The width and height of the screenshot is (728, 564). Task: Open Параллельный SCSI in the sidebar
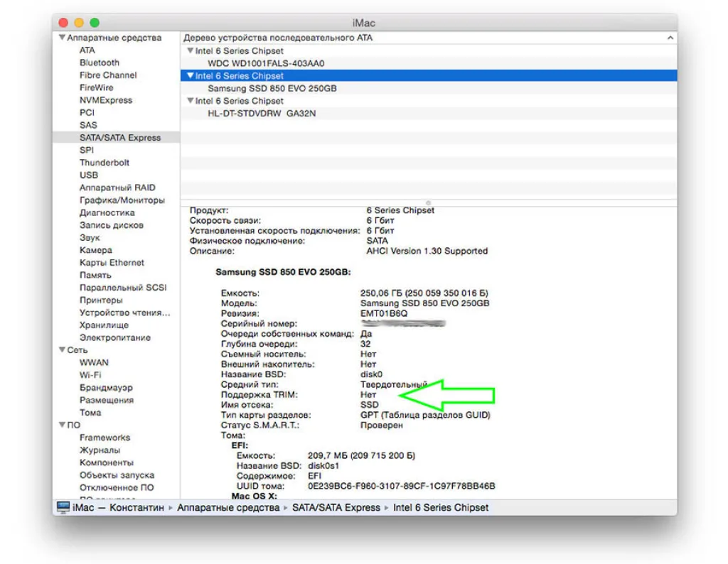click(123, 288)
